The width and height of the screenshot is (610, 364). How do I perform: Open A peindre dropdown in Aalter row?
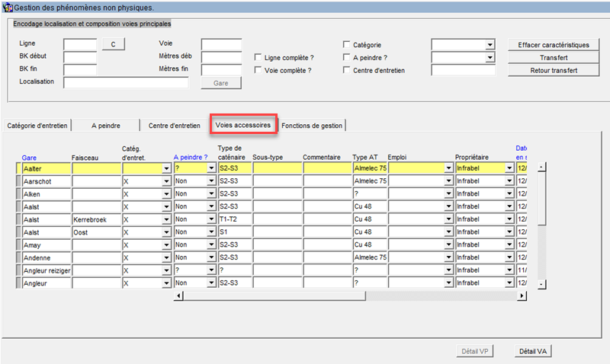pyautogui.click(x=211, y=168)
